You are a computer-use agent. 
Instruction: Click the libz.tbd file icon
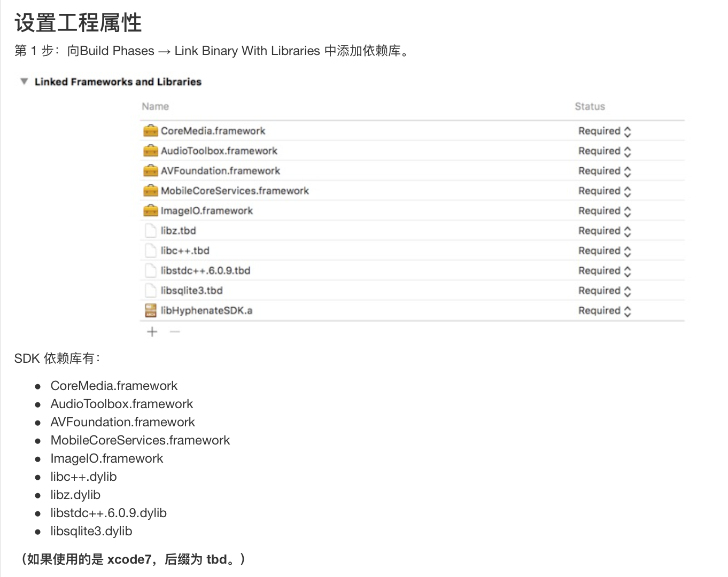(x=151, y=231)
